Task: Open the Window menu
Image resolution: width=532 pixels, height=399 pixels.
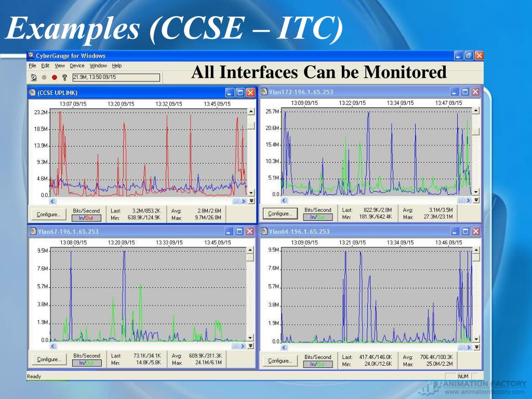Action: (x=98, y=65)
